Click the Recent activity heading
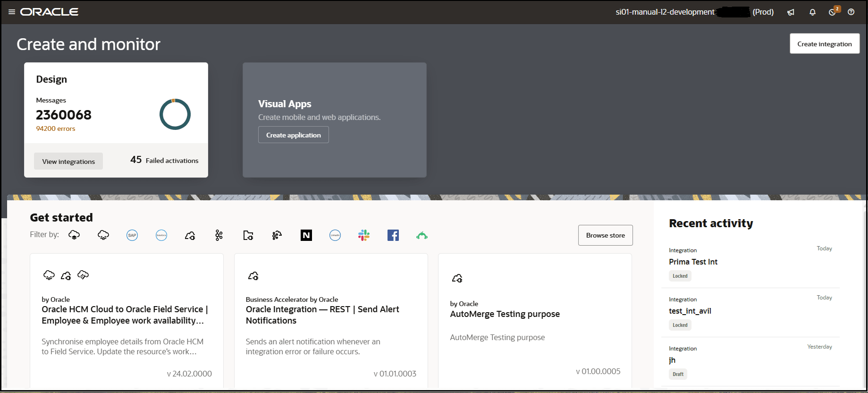The height and width of the screenshot is (393, 868). pyautogui.click(x=711, y=223)
